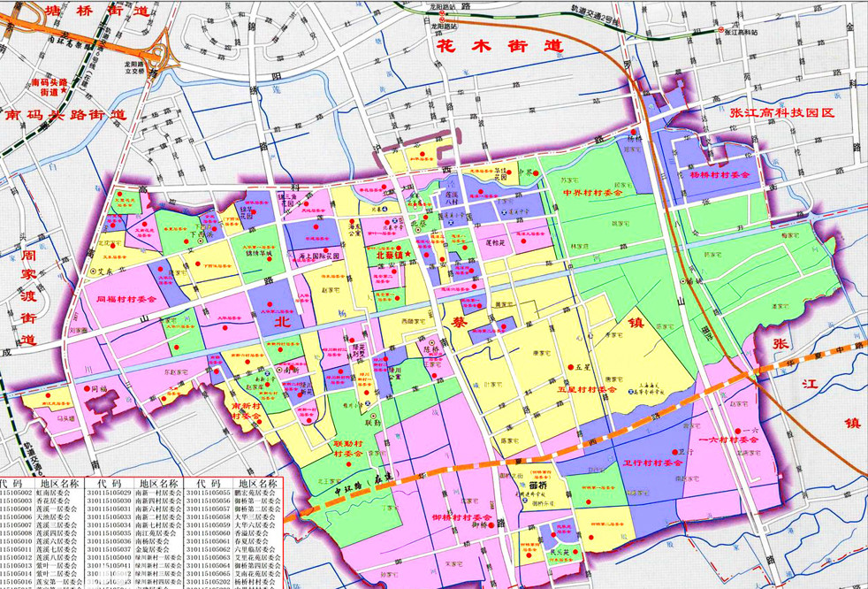Click the 南新 village circle marker

[279, 370]
